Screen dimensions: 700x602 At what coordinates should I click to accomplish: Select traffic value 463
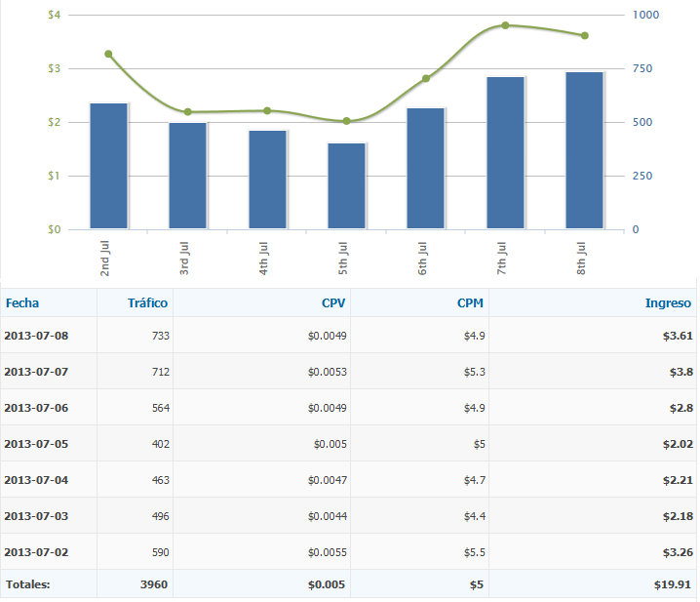[160, 480]
